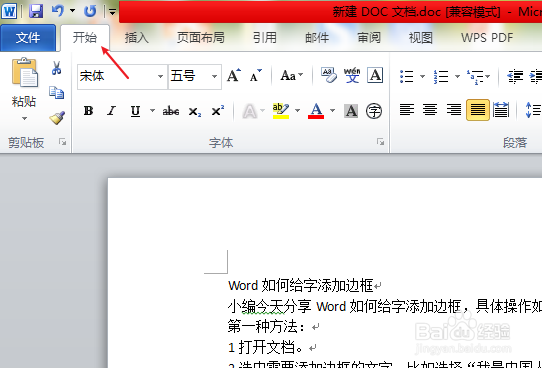
Task: Open the Bullets dropdown arrow
Action: [x=422, y=76]
